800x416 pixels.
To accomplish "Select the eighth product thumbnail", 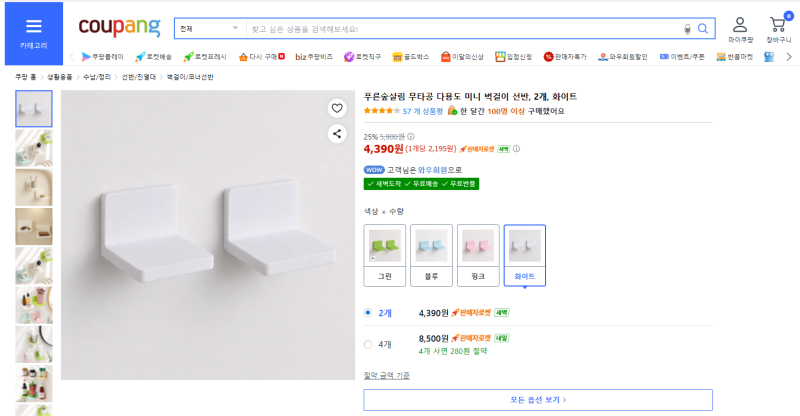I will tap(34, 383).
